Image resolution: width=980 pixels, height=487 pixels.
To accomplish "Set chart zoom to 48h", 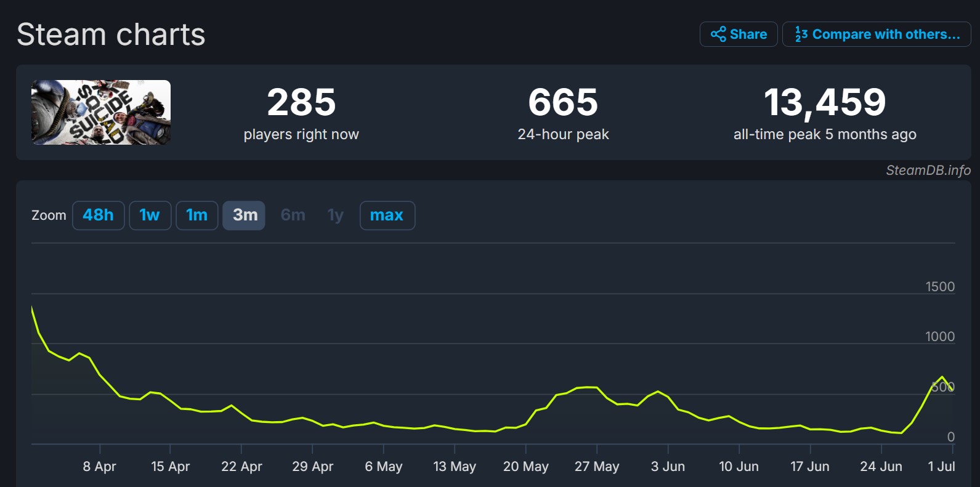I will [99, 215].
